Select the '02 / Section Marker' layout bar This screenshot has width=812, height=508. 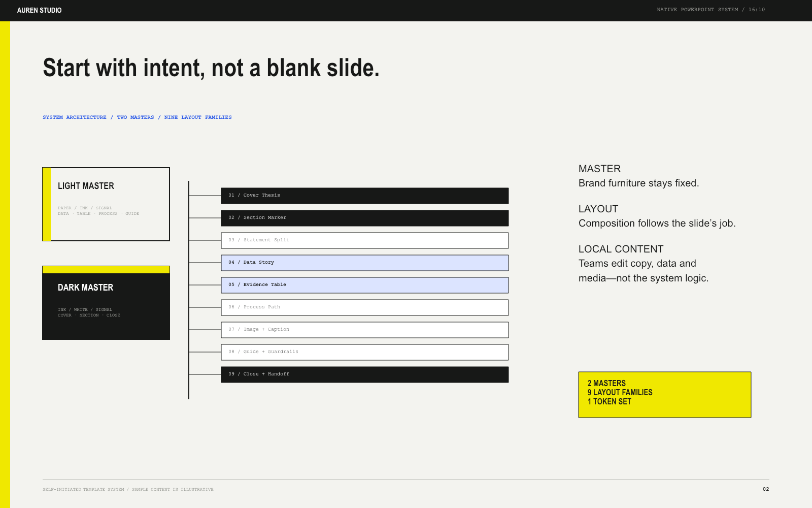pyautogui.click(x=365, y=218)
